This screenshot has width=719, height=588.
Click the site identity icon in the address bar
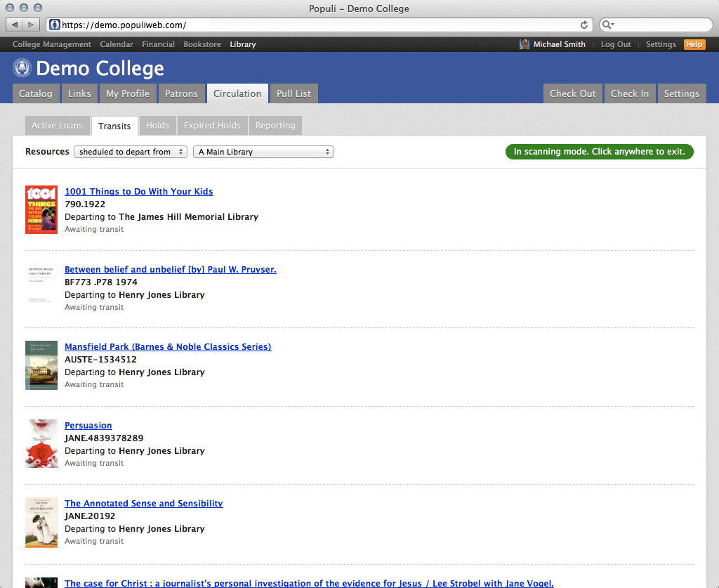coord(55,25)
